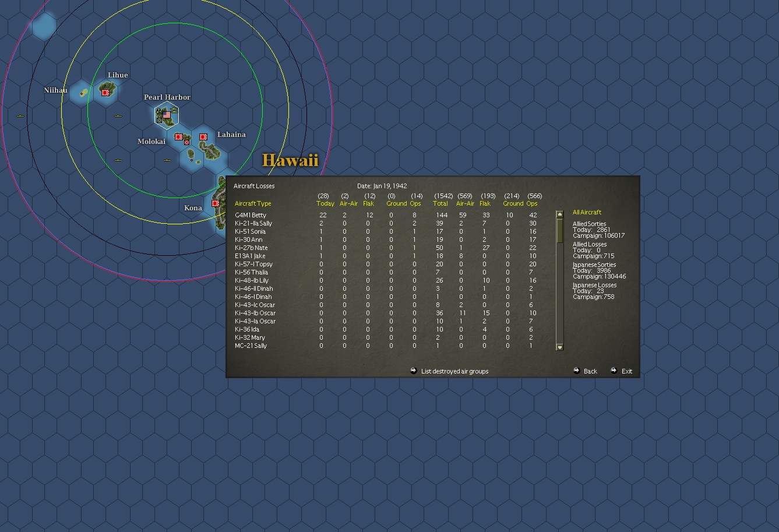
Task: Go Back from Aircraft Losses
Action: click(x=590, y=371)
